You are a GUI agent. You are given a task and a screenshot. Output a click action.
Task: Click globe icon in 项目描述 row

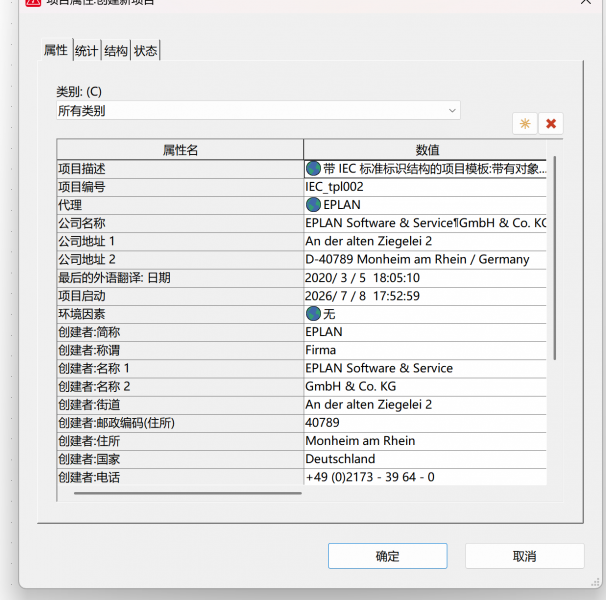[x=313, y=169]
